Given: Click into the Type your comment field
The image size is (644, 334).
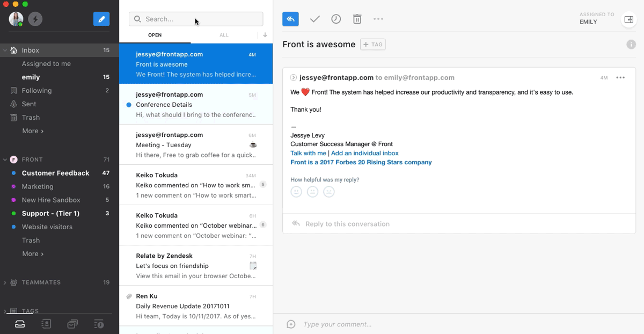Looking at the screenshot, I should (337, 324).
